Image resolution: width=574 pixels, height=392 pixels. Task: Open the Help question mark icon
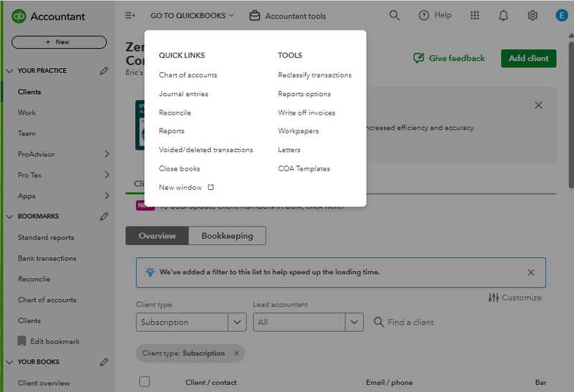(x=423, y=15)
